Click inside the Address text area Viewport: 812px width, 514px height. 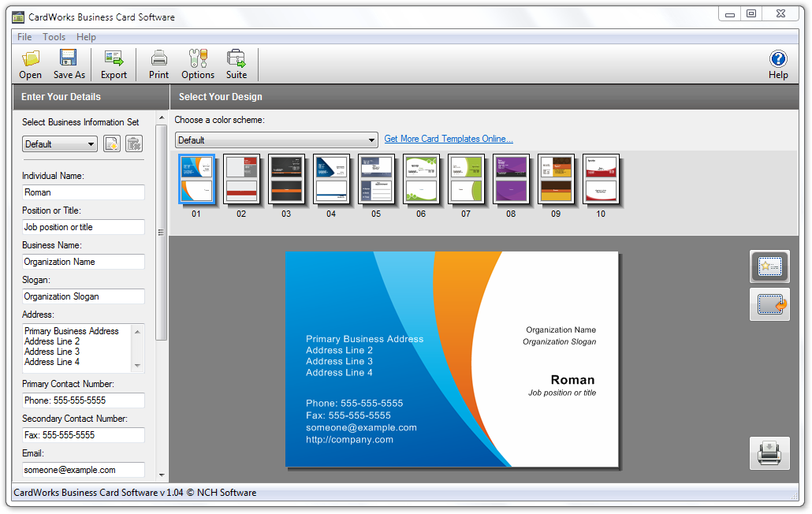point(78,348)
